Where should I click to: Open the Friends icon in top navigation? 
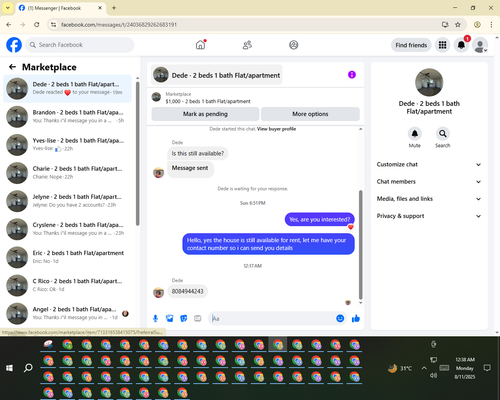(247, 45)
